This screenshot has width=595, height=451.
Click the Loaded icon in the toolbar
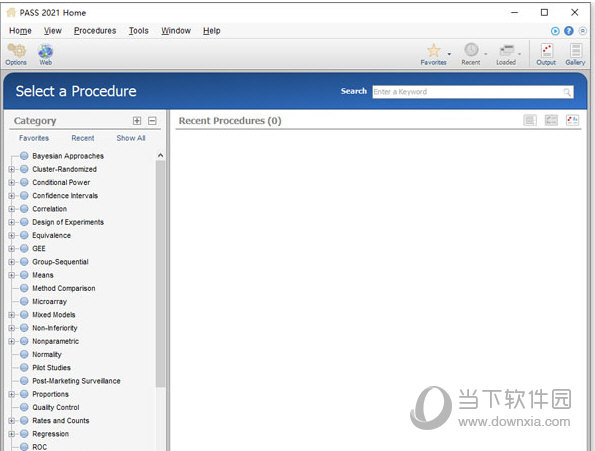click(506, 50)
